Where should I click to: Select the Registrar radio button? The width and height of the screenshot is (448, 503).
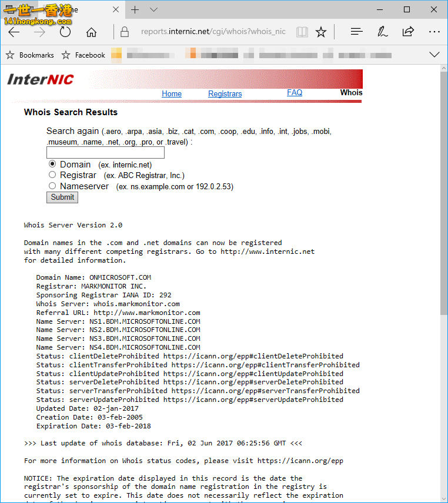point(52,175)
